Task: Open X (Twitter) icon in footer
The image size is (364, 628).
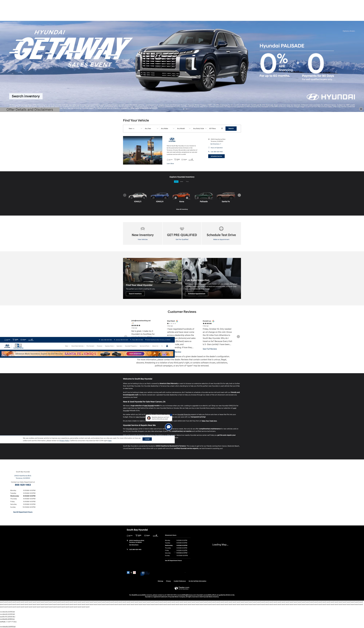Action: (x=131, y=572)
